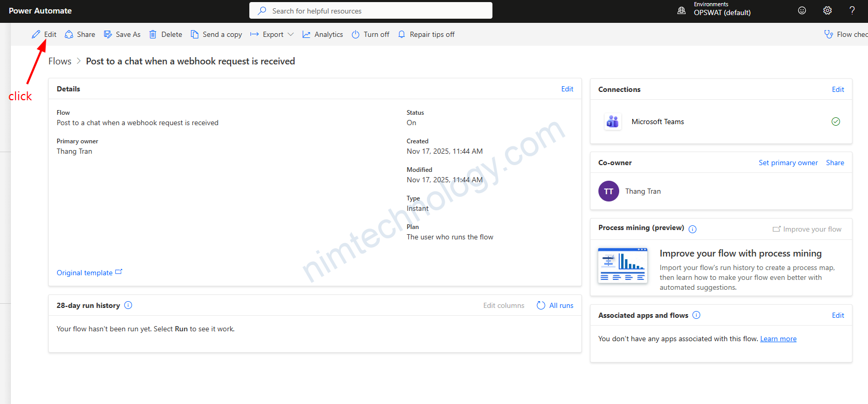868x404 pixels.
Task: Navigate to Flows breadcrumb
Action: pos(60,61)
